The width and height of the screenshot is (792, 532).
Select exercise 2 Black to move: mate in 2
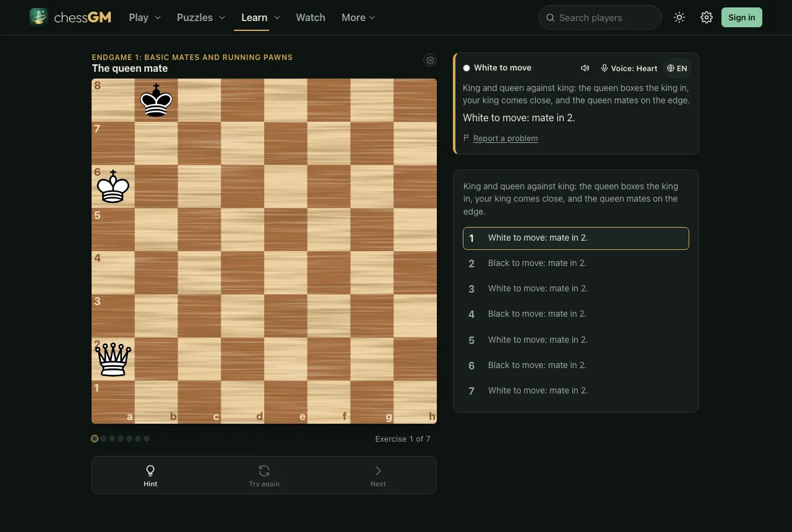click(x=575, y=264)
